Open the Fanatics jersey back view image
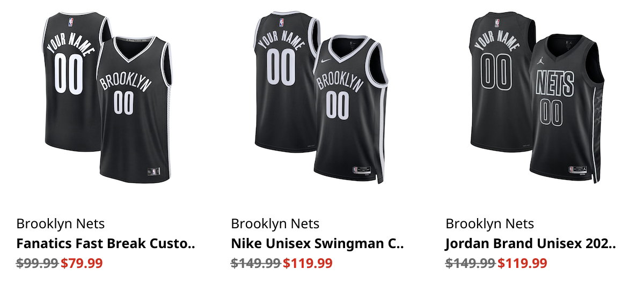Image resolution: width=644 pixels, height=284 pixels. pyautogui.click(x=70, y=80)
